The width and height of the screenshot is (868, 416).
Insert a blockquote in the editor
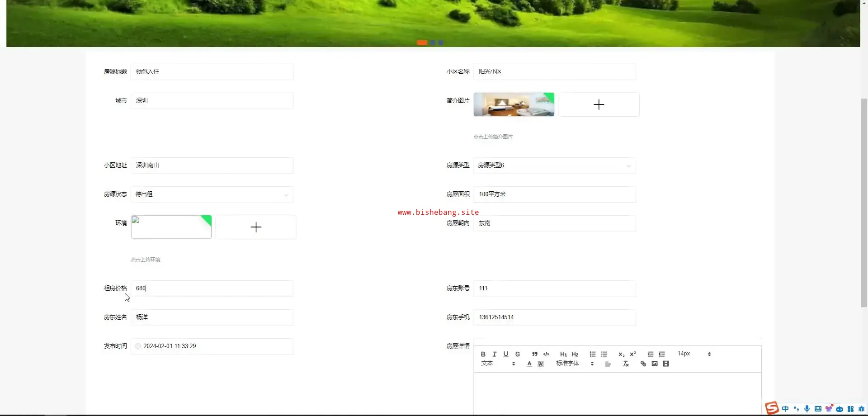(x=534, y=355)
